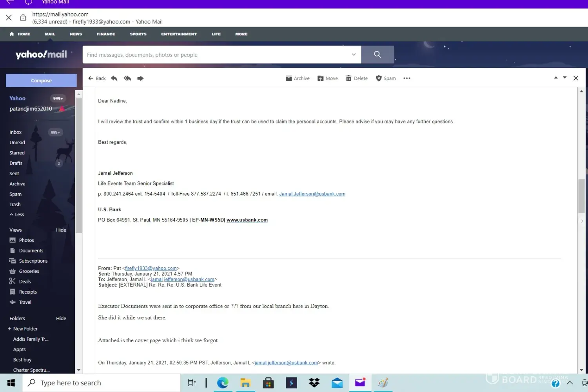Expand advanced search options dropdown
This screenshot has height=392, width=588.
click(354, 54)
